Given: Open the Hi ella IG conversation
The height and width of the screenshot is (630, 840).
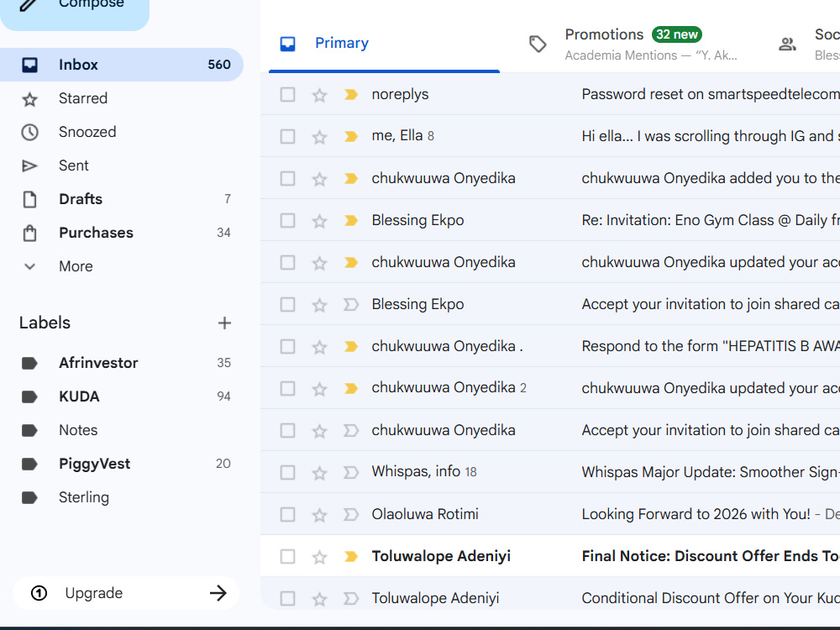Looking at the screenshot, I should click(711, 136).
